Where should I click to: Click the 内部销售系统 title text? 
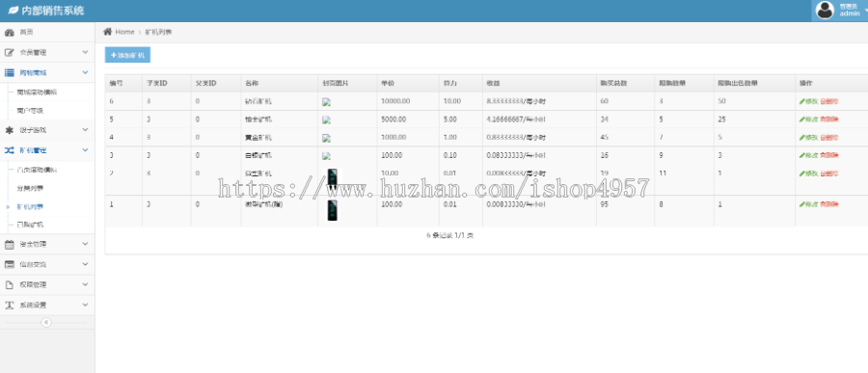tap(53, 11)
